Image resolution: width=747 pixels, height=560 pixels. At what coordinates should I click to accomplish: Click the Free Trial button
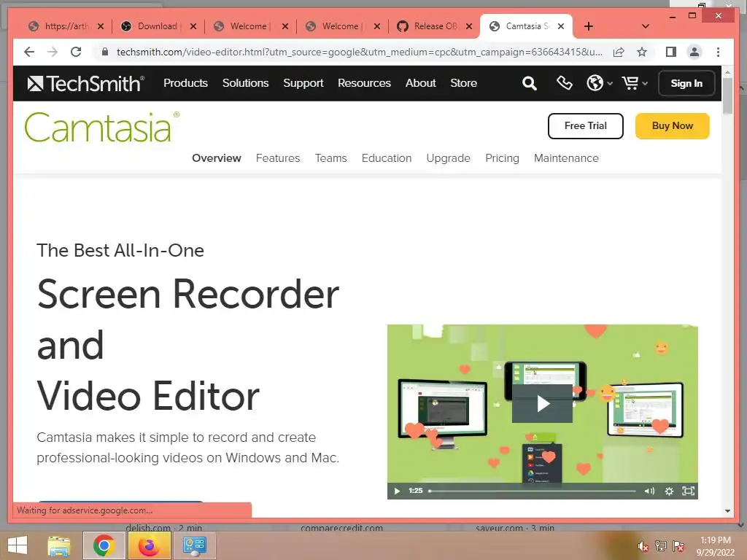tap(586, 125)
